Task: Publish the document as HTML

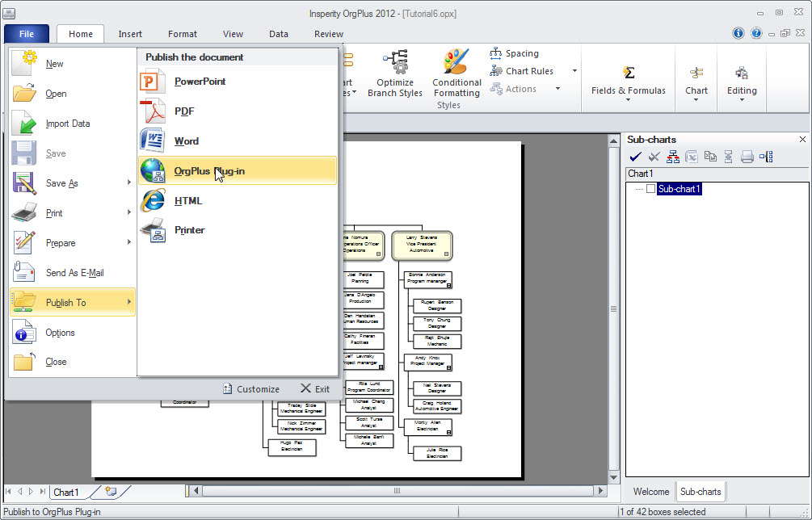Action: pyautogui.click(x=238, y=201)
